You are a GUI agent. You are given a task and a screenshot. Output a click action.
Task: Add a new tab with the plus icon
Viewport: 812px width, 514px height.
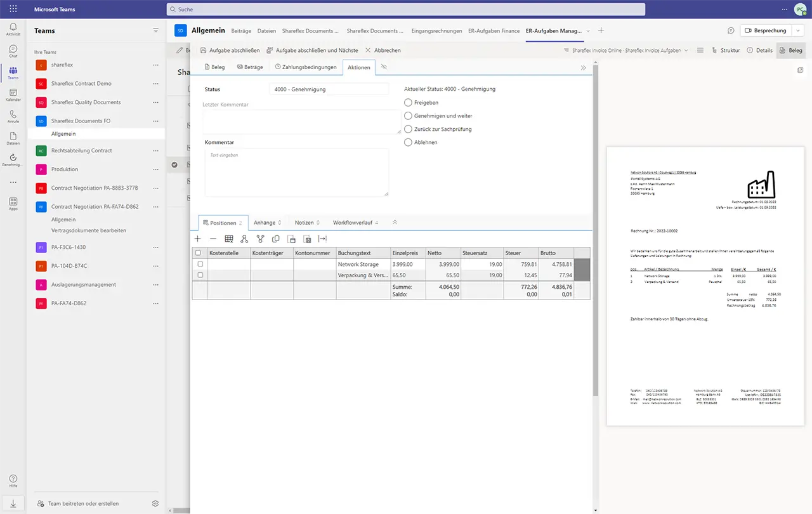coord(601,30)
